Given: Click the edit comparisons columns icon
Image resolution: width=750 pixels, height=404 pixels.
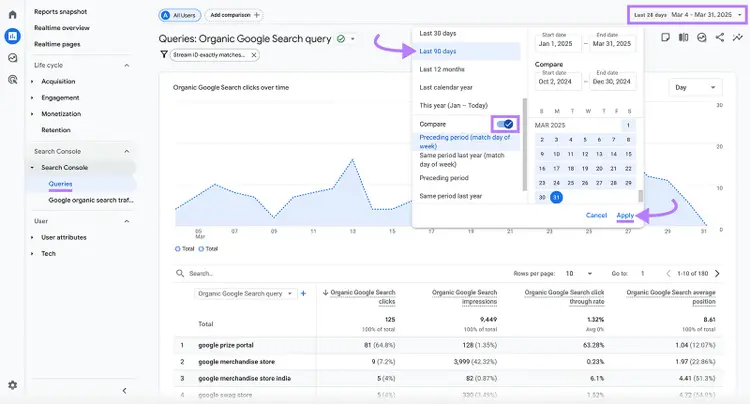Looking at the screenshot, I should [684, 37].
